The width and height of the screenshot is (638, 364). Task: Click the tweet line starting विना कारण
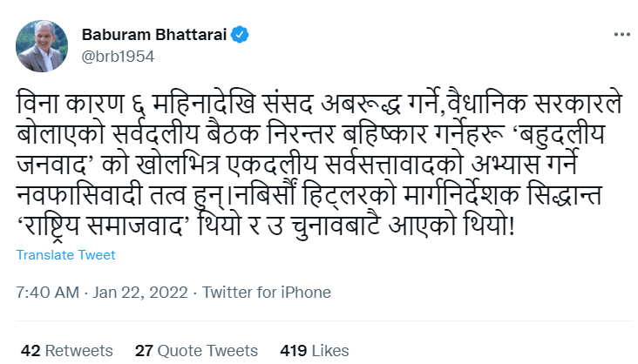point(319,104)
